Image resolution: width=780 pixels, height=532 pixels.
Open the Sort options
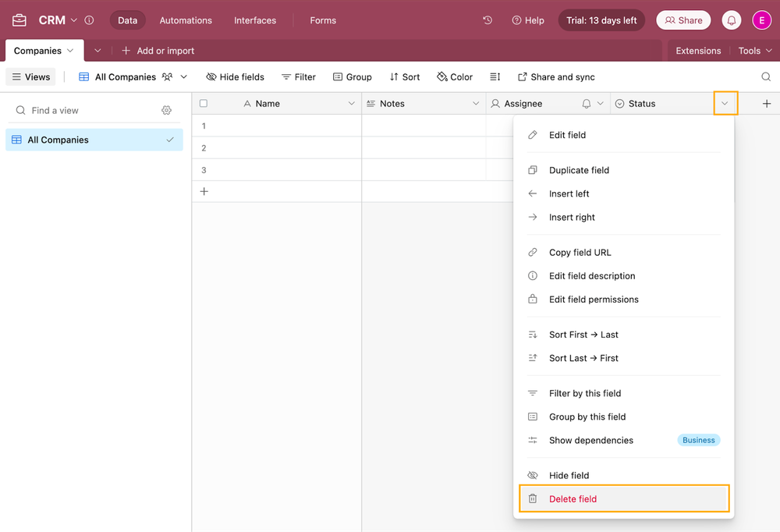coord(405,76)
